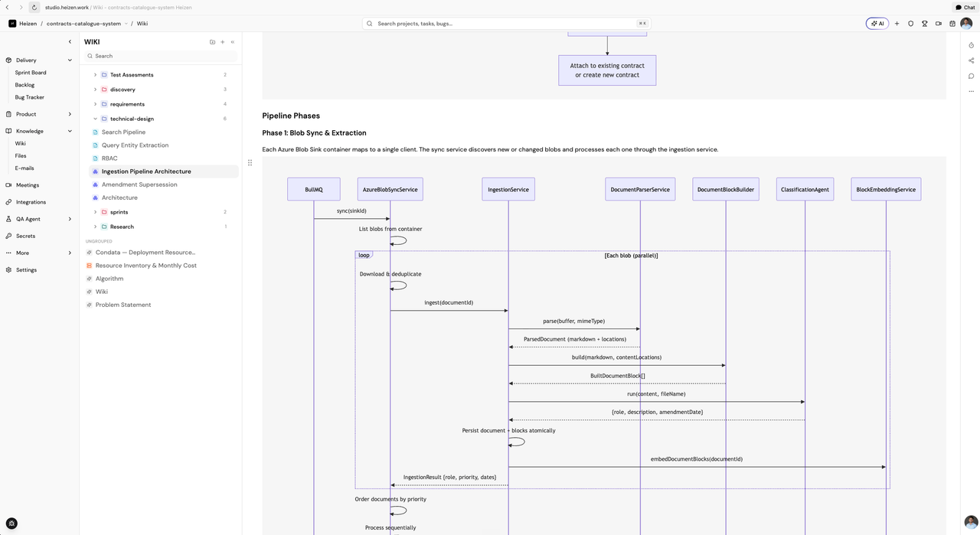This screenshot has width=980, height=535.
Task: Collapse the Wiki panel with double chevron
Action: 233,42
